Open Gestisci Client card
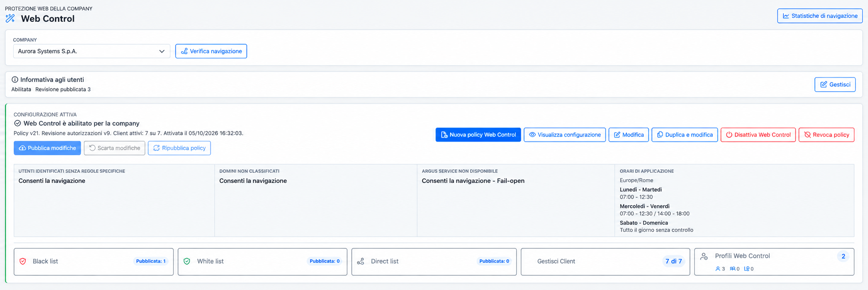This screenshot has height=290, width=868. pos(605,262)
